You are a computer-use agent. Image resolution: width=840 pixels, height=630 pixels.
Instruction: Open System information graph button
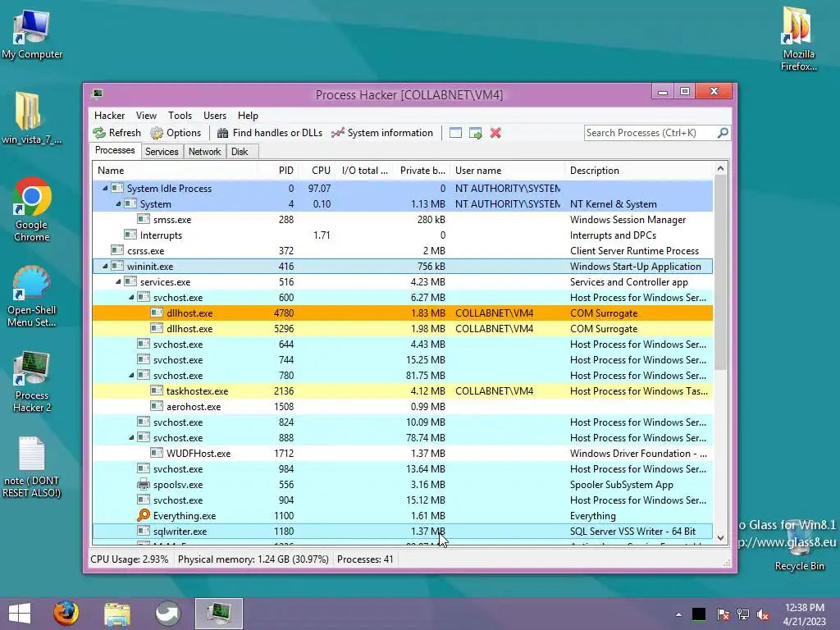pos(382,133)
